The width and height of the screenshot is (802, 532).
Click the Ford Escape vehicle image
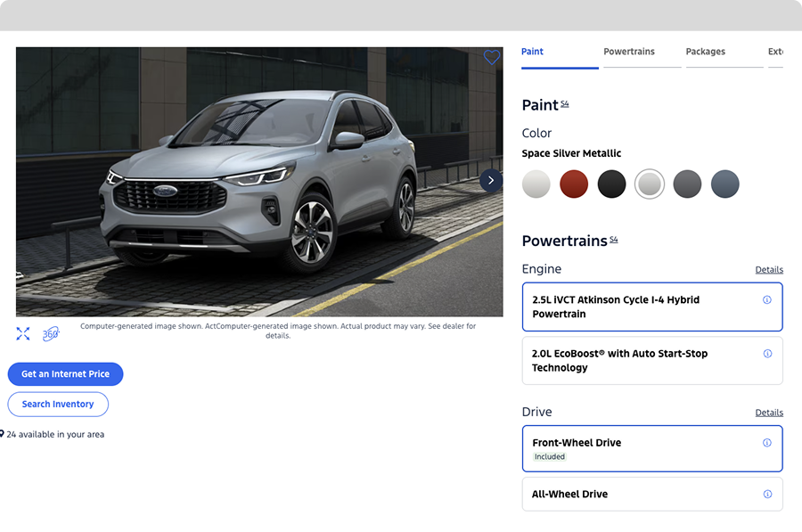pos(259,182)
